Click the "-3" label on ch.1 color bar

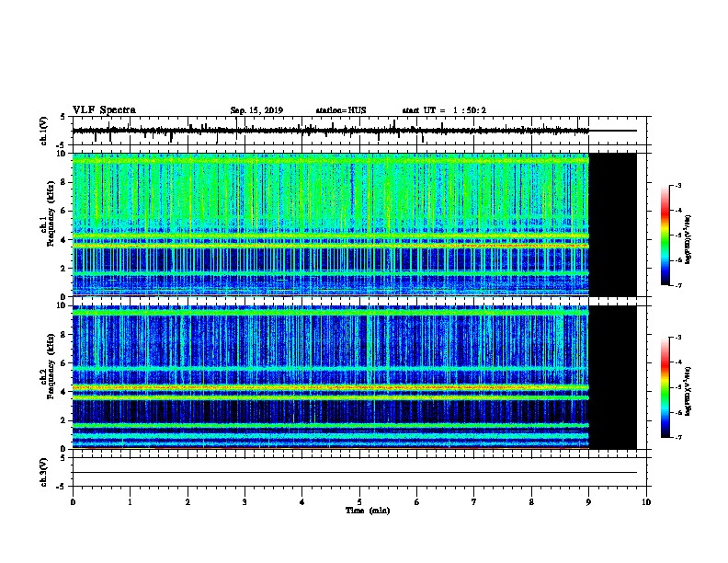[x=677, y=185]
